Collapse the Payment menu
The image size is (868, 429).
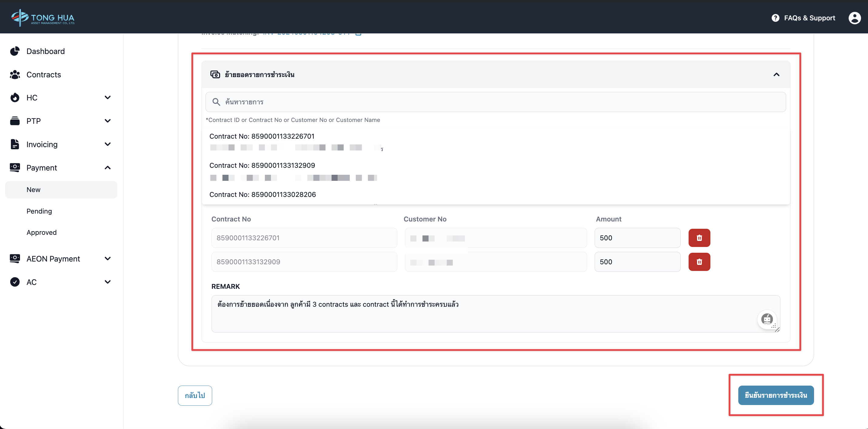[x=108, y=167]
